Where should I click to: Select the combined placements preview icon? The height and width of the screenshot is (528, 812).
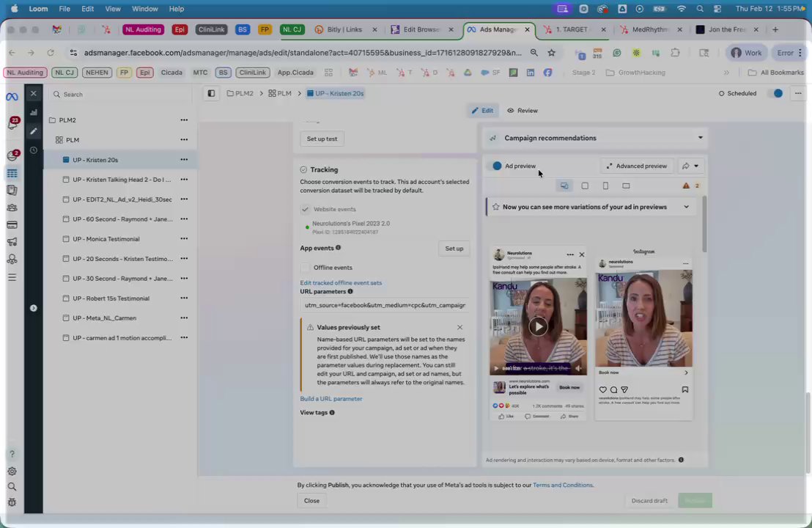tap(564, 186)
